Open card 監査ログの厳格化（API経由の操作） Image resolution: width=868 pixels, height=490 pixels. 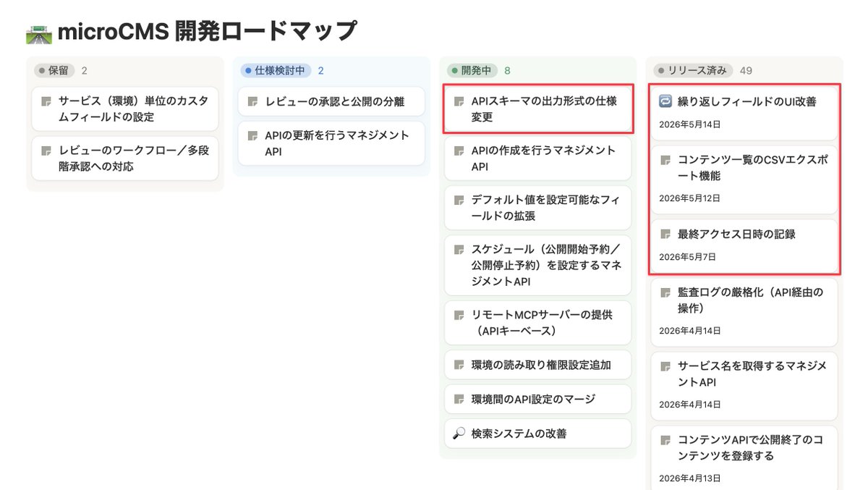point(744,313)
